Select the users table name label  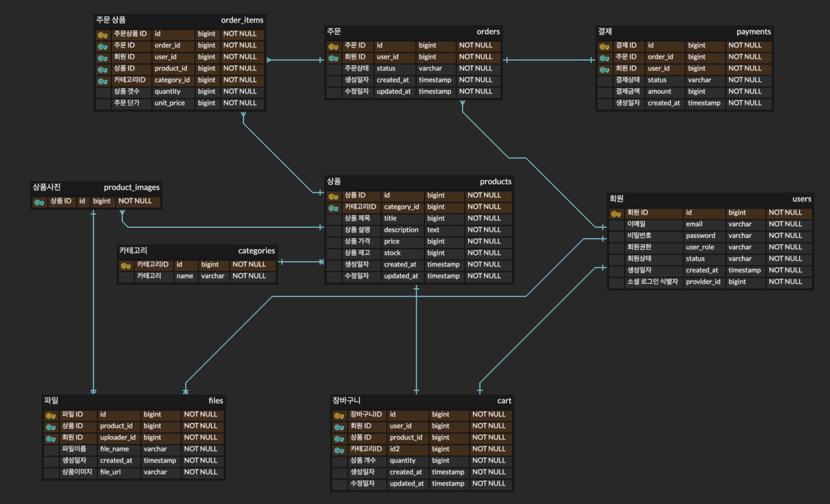tap(801, 199)
